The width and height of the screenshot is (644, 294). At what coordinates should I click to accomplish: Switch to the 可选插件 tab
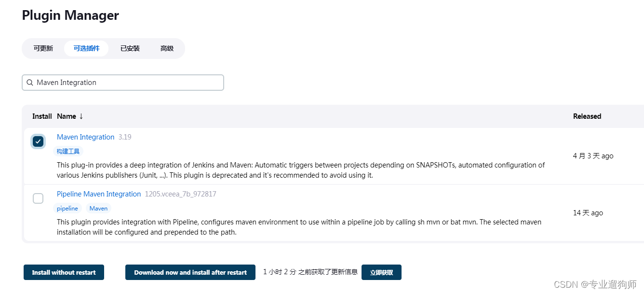tap(86, 48)
